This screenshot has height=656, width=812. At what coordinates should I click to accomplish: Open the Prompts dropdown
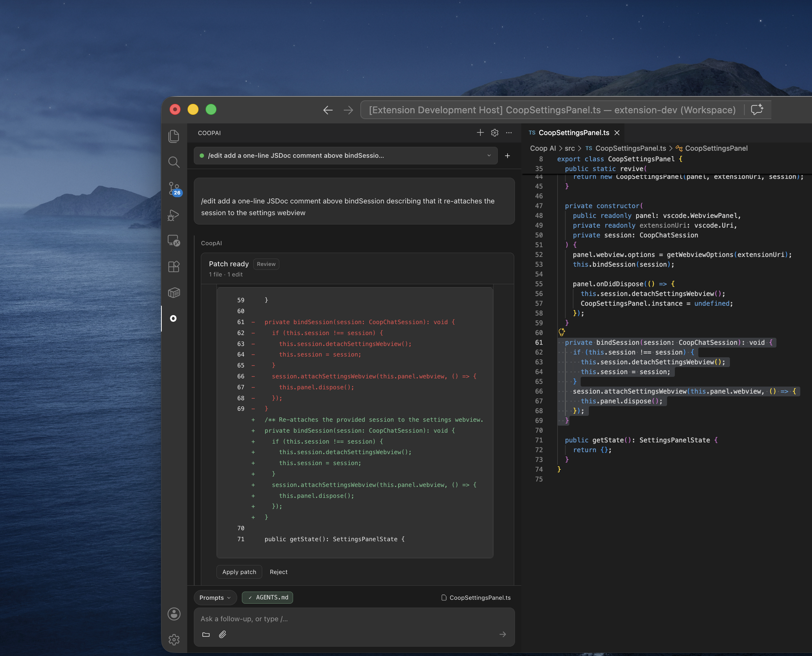[215, 597]
